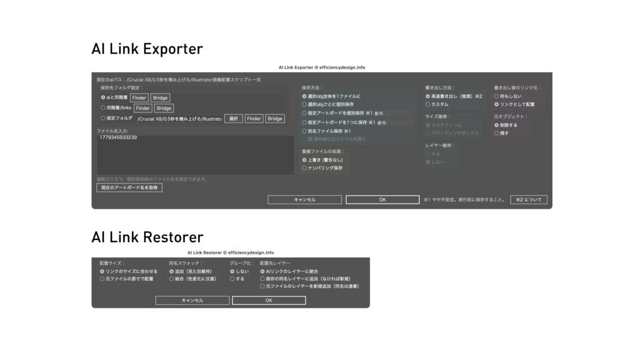Screen dimensions: 644x362
Task: Select 'リンクとして配置' post-export link option
Action: click(x=497, y=105)
